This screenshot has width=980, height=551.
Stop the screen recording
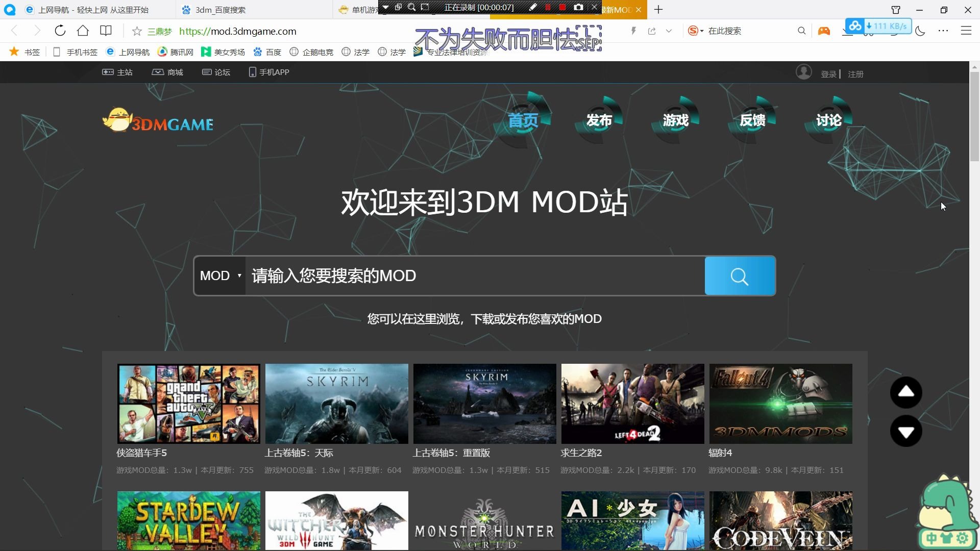pyautogui.click(x=562, y=7)
